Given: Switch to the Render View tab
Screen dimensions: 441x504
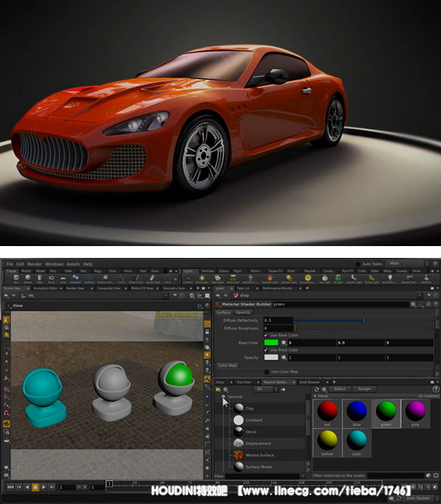Looking at the screenshot, I should [x=75, y=289].
